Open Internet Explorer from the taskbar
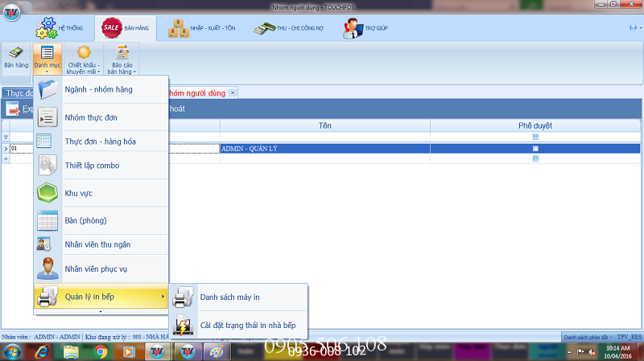Image resolution: width=644 pixels, height=361 pixels. tap(43, 352)
